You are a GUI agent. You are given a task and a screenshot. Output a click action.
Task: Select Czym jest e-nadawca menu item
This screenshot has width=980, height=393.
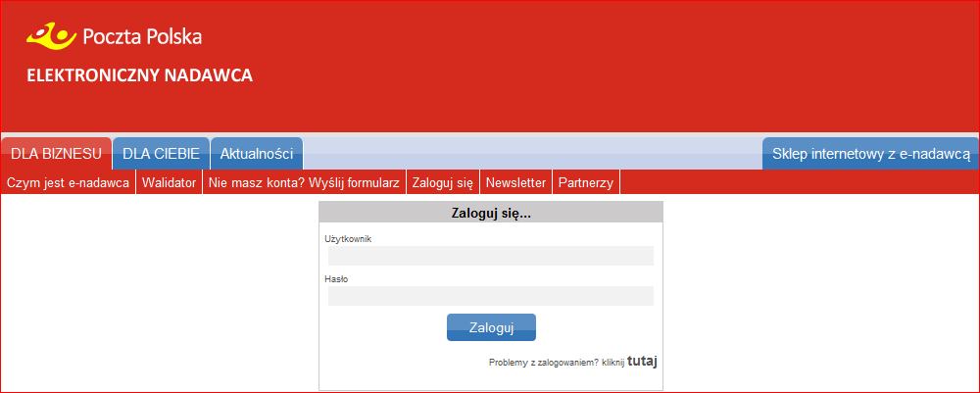[69, 183]
